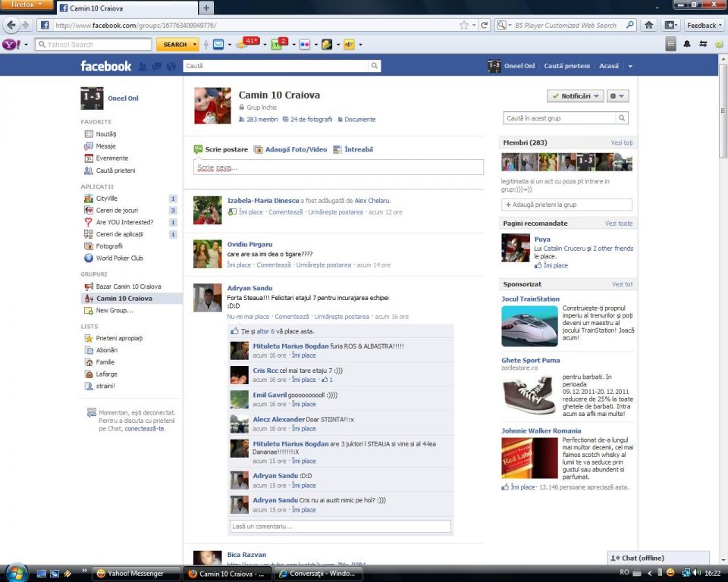728x582 pixels.
Task: Open the Jocul TrainStation ad title
Action: 530,299
